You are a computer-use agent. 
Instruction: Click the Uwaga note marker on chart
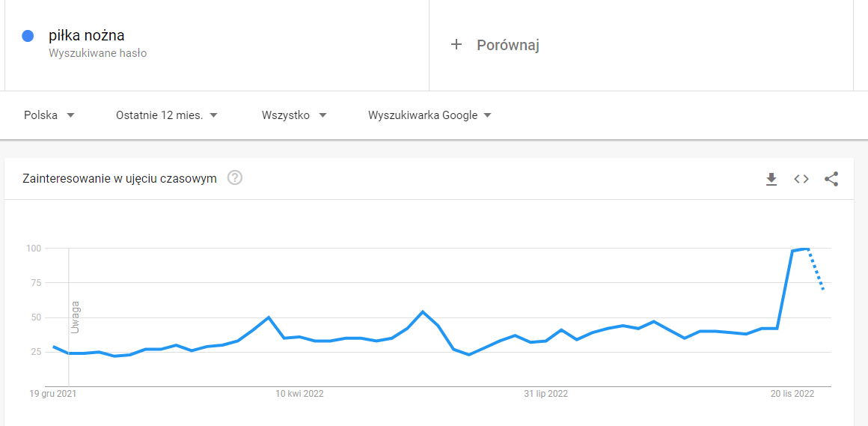click(75, 317)
